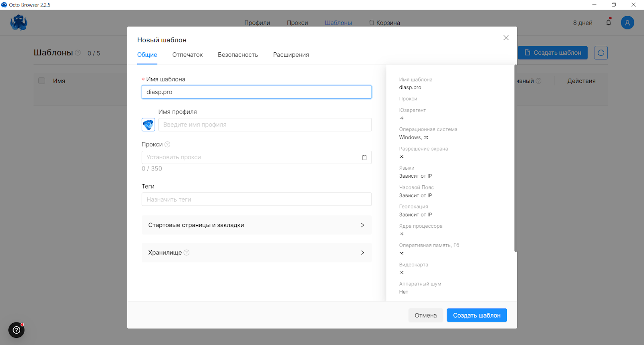Screen dimensions: 644x345
Task: Click the 0 / 5 templates counter
Action: (x=94, y=53)
